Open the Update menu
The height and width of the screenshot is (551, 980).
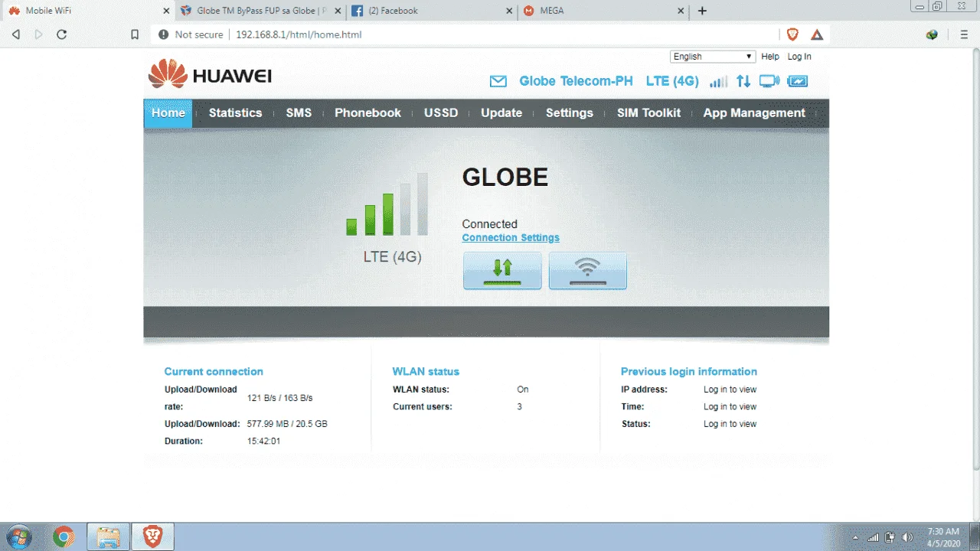(501, 113)
